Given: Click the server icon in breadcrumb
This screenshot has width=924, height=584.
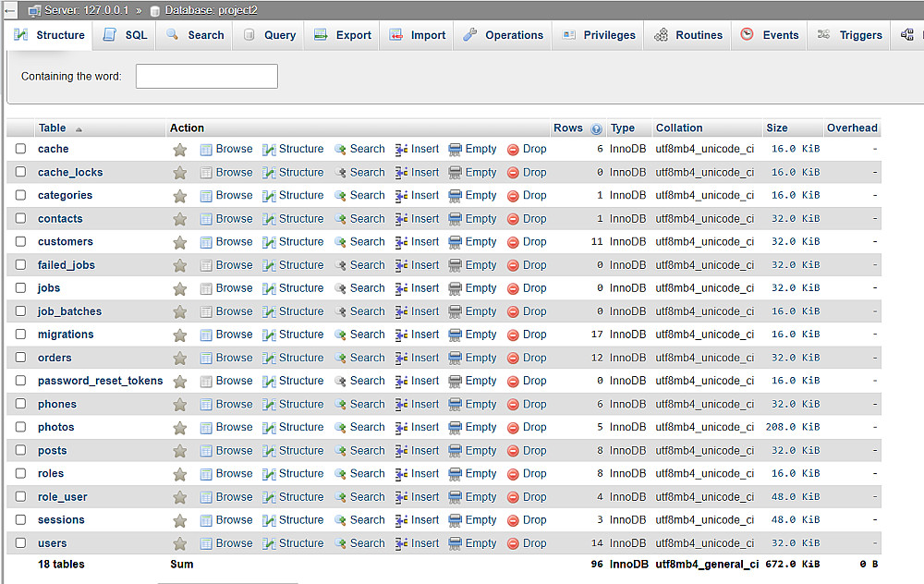Looking at the screenshot, I should 34,10.
